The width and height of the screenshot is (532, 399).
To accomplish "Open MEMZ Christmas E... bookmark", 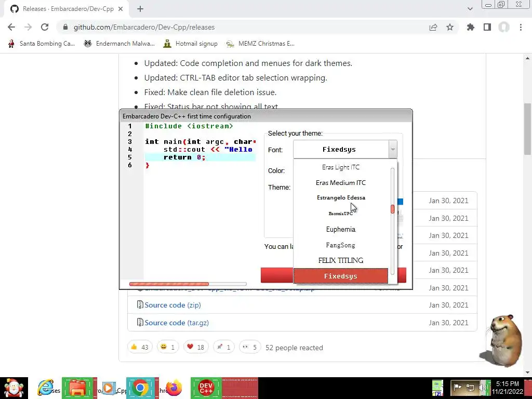I will pyautogui.click(x=261, y=44).
